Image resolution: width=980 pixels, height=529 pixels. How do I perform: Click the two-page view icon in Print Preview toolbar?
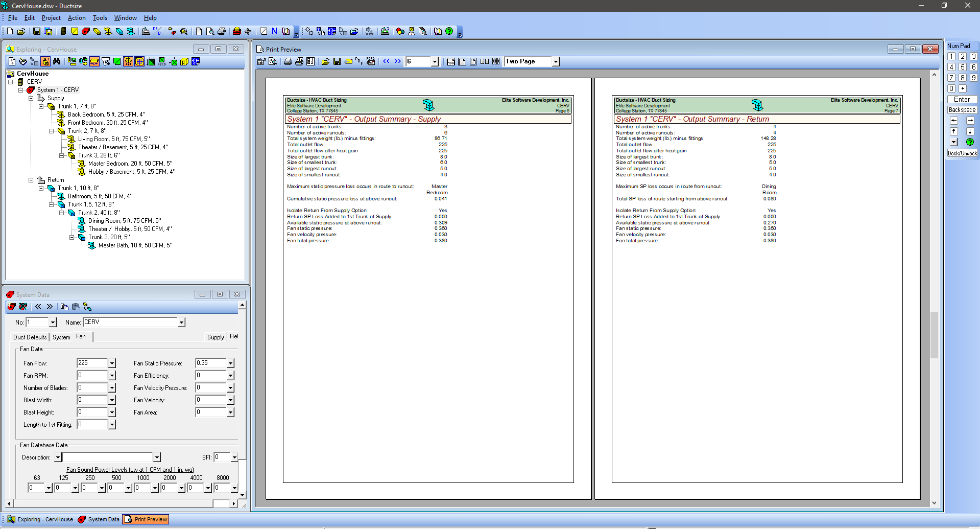(x=485, y=61)
